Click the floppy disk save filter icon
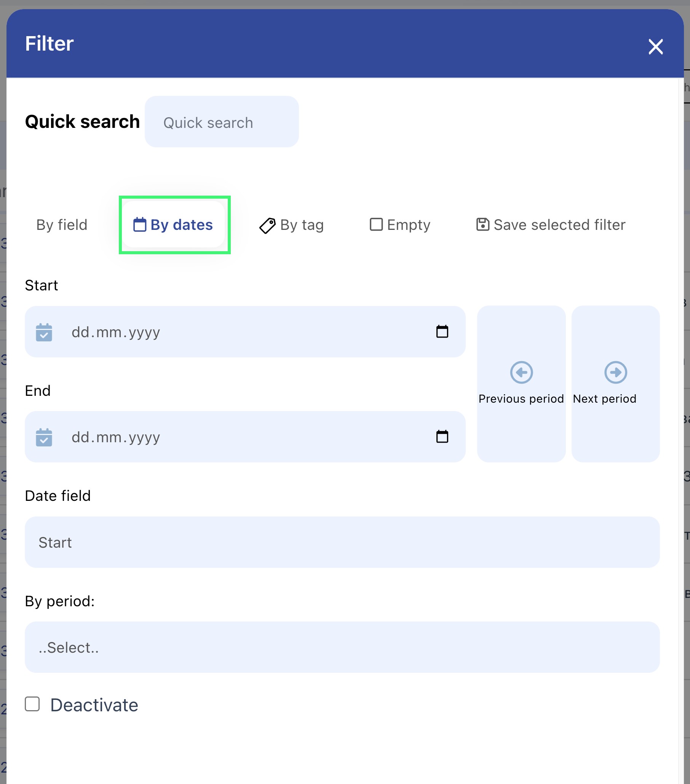Viewport: 690px width, 784px height. click(482, 225)
